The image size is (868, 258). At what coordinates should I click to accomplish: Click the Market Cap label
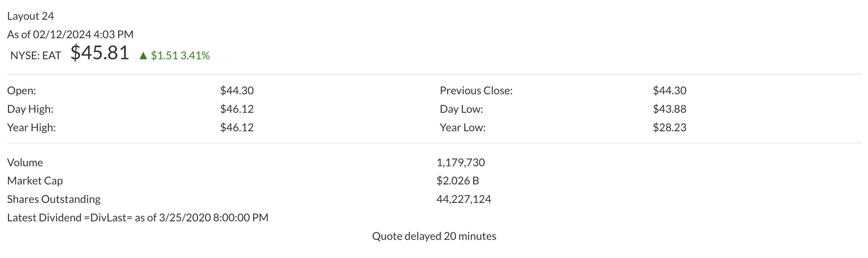point(35,181)
